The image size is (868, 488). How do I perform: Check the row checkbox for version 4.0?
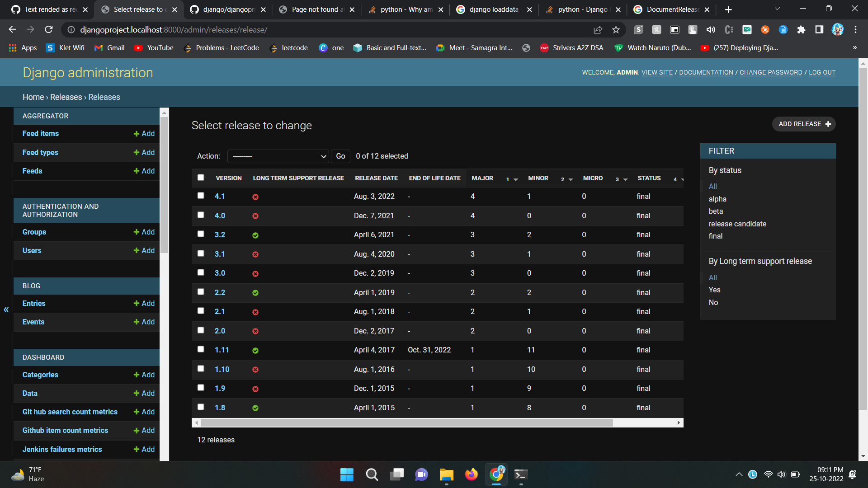[201, 215]
